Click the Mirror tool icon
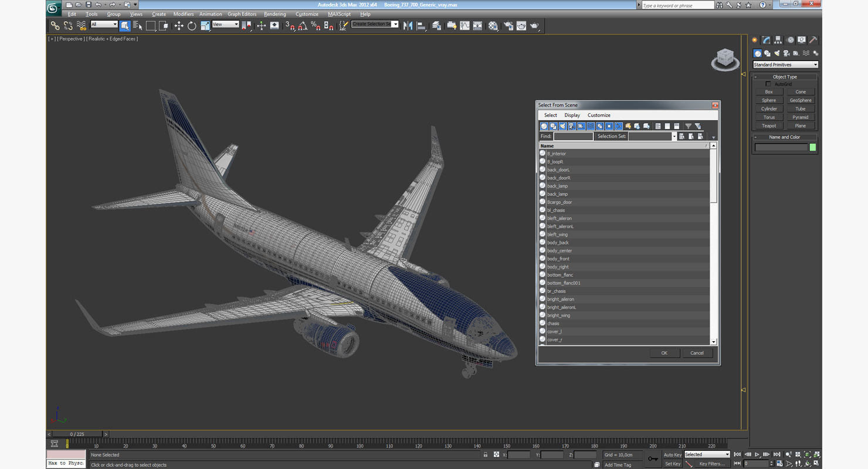 [408, 26]
